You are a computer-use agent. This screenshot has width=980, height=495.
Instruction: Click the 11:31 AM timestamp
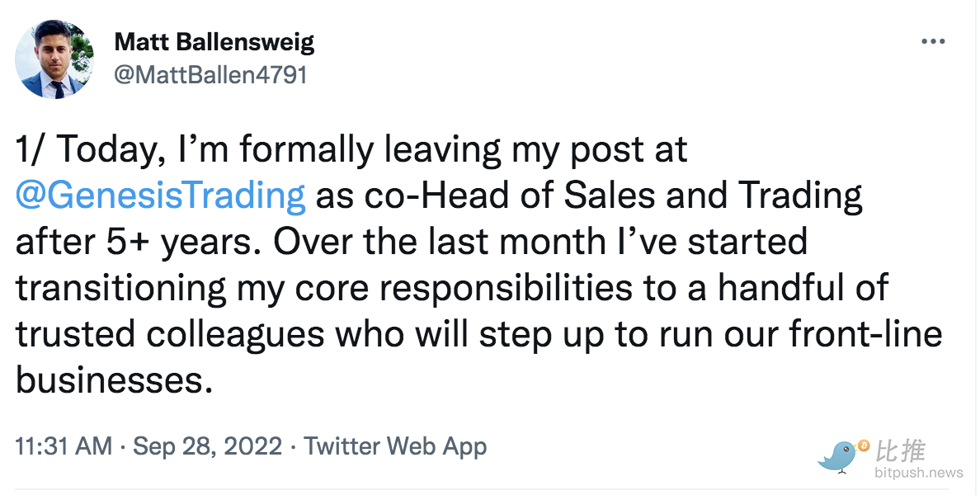(x=64, y=446)
